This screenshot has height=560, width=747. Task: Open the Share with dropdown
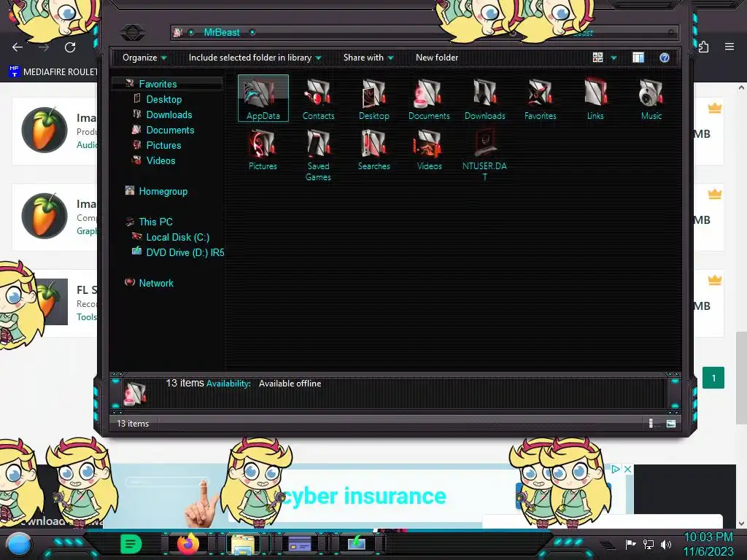coord(368,58)
